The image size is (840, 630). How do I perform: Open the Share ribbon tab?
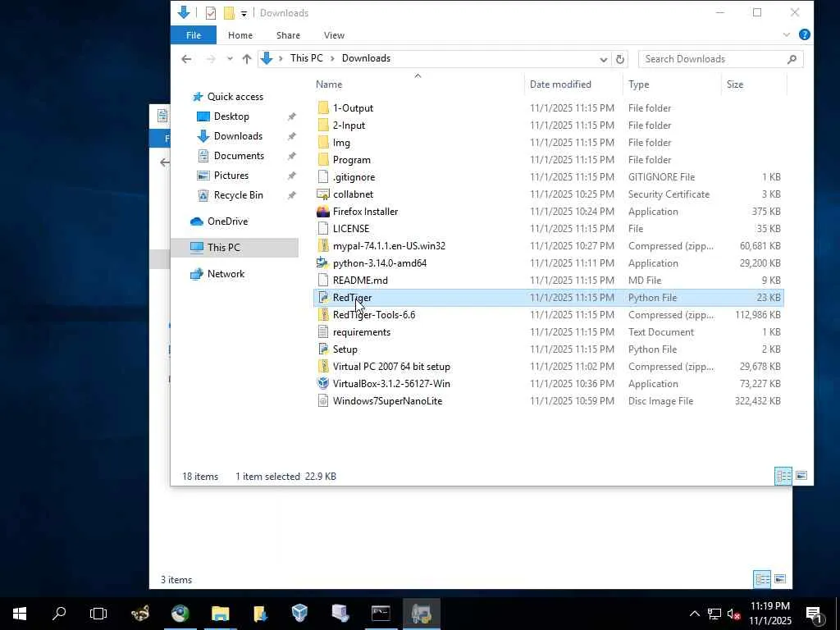(x=288, y=35)
